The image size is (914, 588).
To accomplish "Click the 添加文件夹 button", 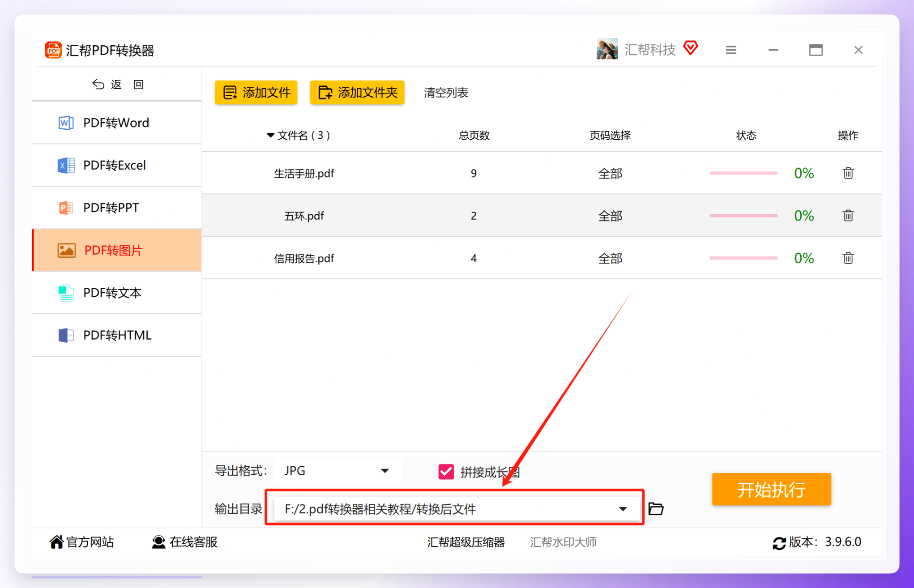I will 357,92.
